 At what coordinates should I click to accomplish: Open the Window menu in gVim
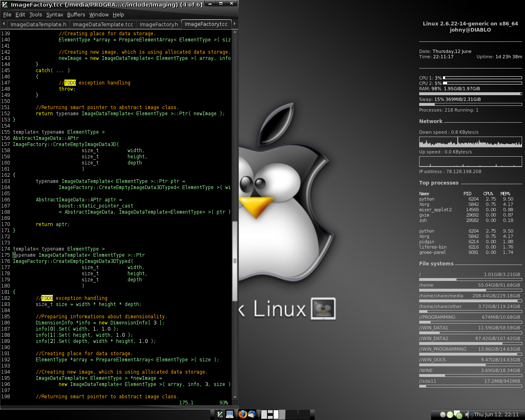tap(99, 14)
